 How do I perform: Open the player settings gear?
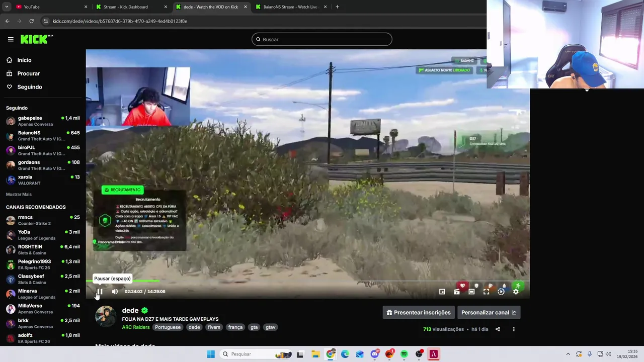[x=516, y=292]
